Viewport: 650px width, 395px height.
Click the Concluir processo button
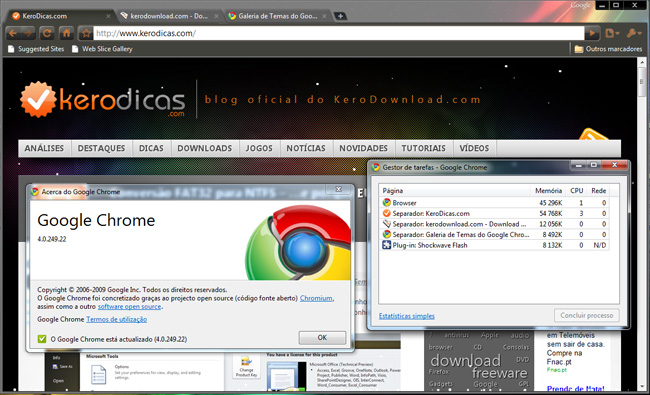(587, 315)
